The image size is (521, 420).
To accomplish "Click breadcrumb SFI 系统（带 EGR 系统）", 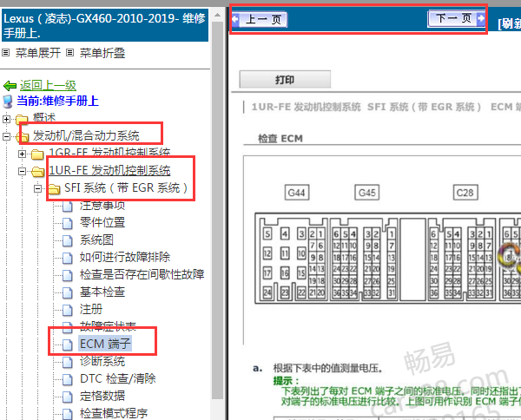I will 425,107.
